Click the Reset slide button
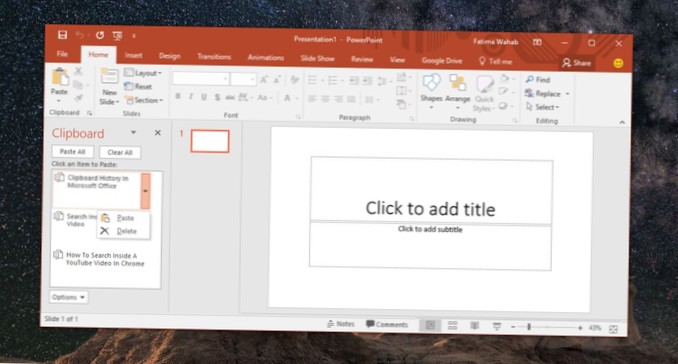The image size is (678, 364). pyautogui.click(x=138, y=86)
